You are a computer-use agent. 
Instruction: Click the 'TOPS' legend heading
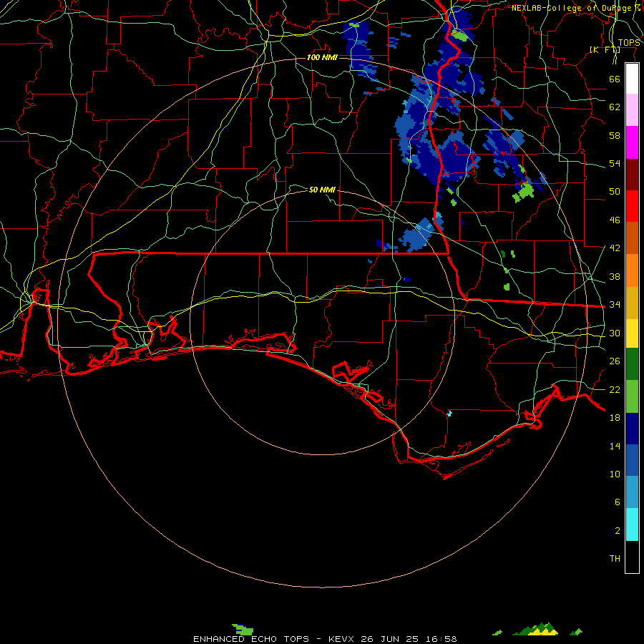629,43
